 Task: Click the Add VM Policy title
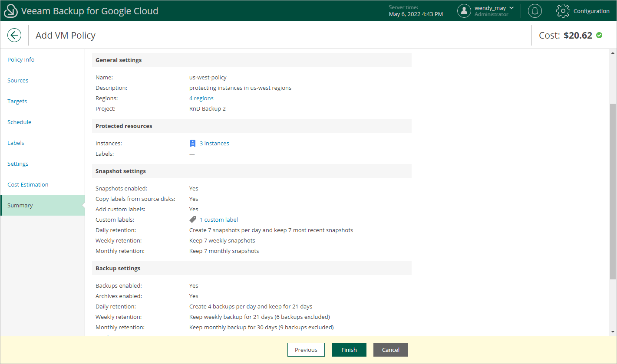(x=66, y=35)
